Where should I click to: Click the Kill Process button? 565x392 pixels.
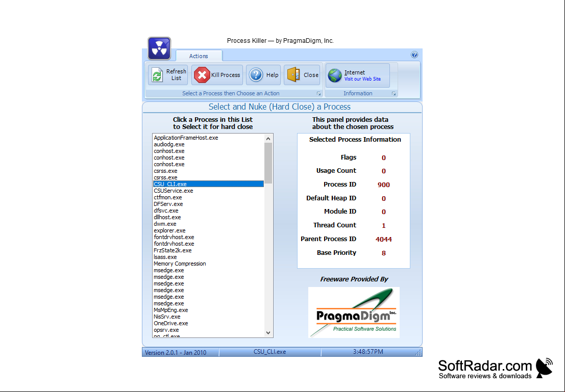coord(217,75)
